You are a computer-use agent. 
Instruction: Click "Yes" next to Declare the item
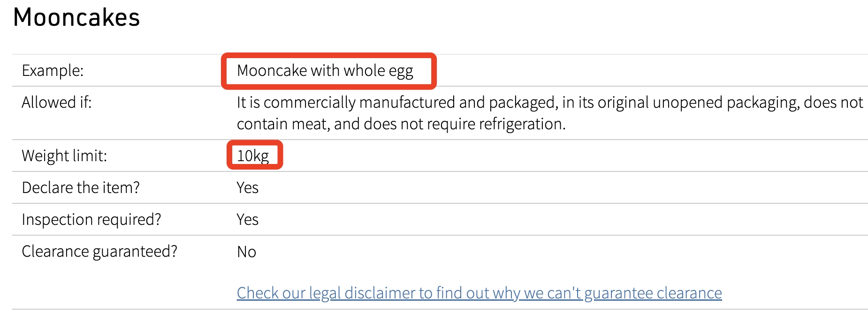[247, 187]
